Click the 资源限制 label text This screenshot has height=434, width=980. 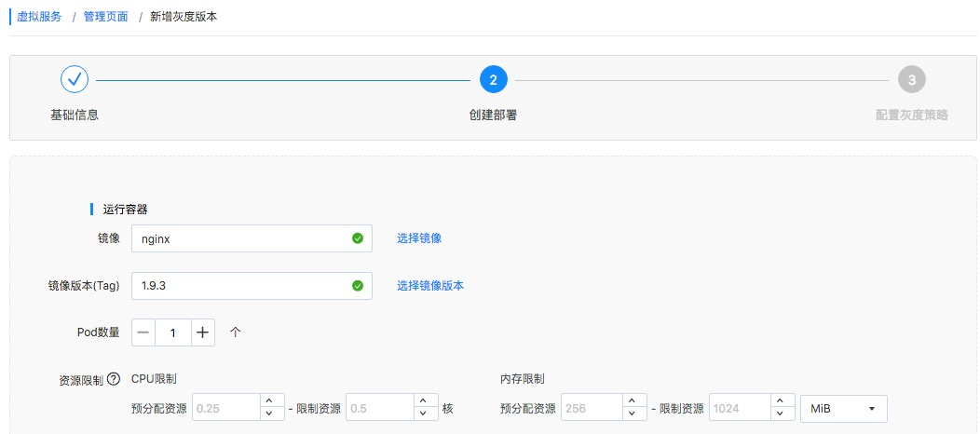[81, 380]
